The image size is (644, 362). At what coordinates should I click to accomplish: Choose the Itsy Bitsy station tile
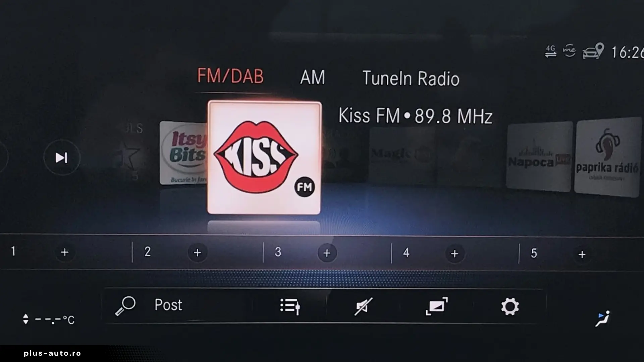click(x=184, y=153)
